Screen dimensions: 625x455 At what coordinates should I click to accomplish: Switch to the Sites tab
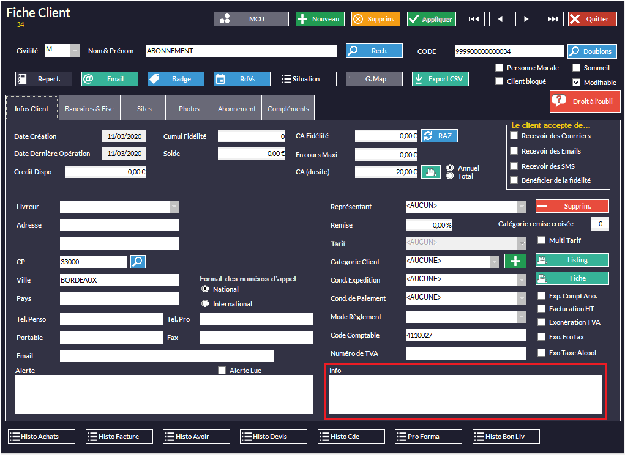(x=144, y=109)
